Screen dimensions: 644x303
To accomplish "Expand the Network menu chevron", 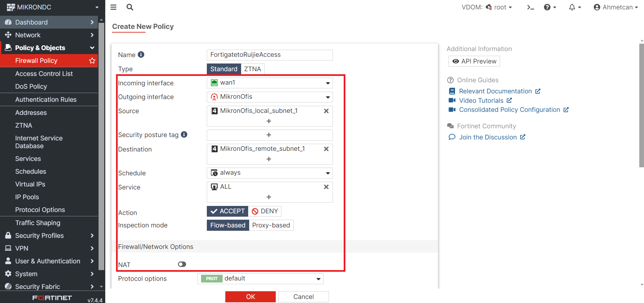I will [x=92, y=35].
